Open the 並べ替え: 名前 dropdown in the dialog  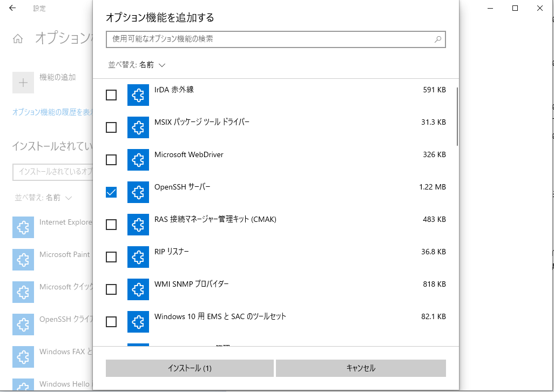click(x=137, y=65)
